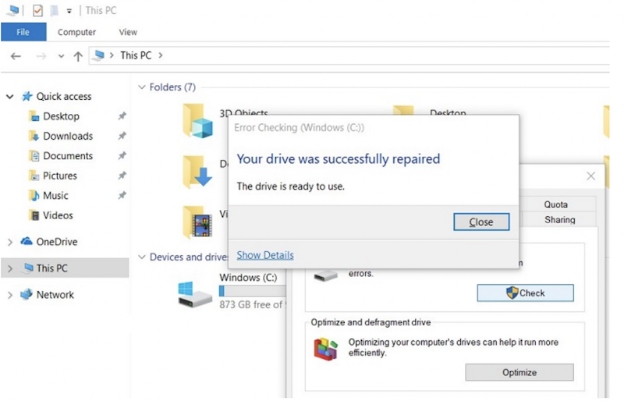Go up one level with up arrow
Viewport: 624px width, 402px height.
[x=78, y=56]
